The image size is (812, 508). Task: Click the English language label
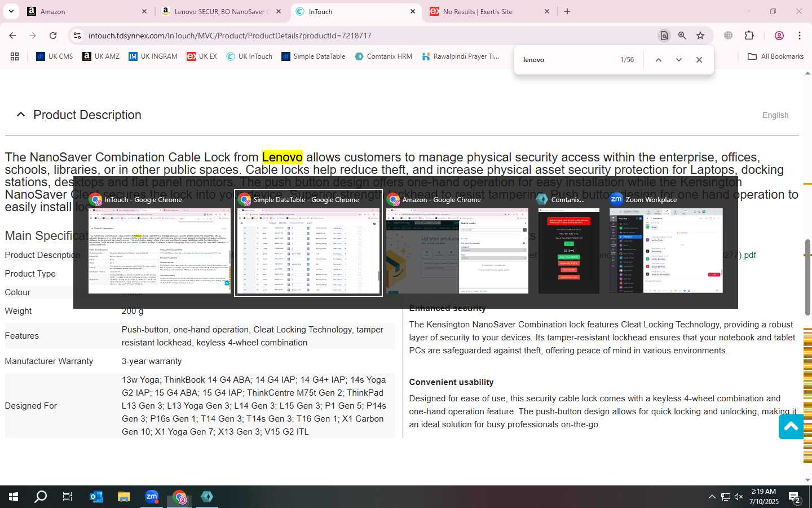tap(775, 115)
